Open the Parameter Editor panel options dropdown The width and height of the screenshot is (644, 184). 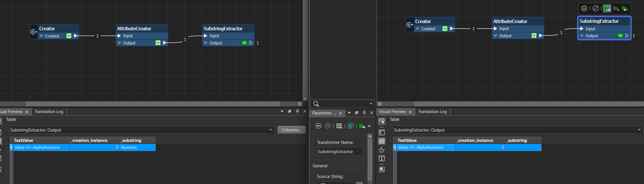pos(349,113)
